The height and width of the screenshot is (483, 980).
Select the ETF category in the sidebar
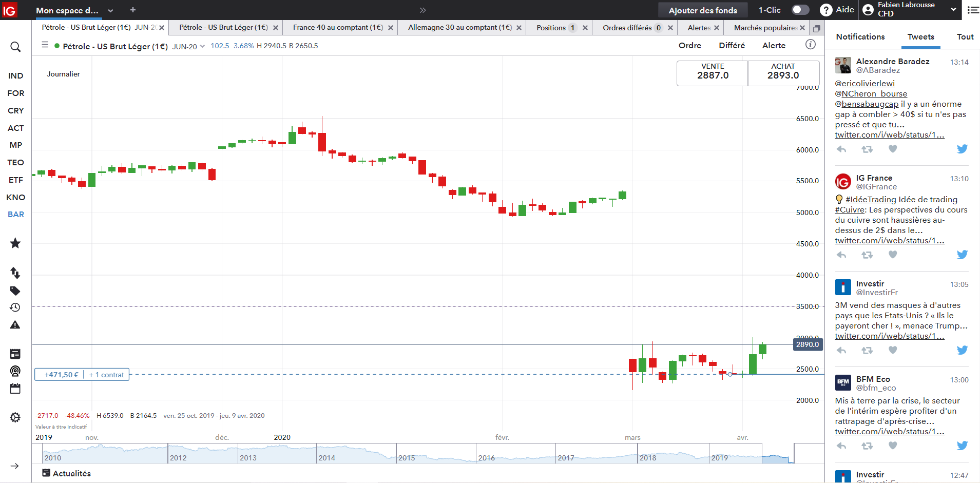pyautogui.click(x=16, y=180)
